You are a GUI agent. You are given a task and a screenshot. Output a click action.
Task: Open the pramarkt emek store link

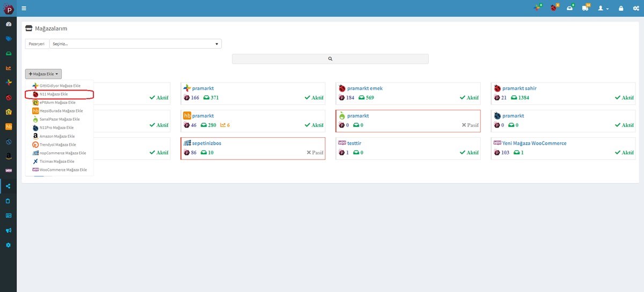point(365,88)
